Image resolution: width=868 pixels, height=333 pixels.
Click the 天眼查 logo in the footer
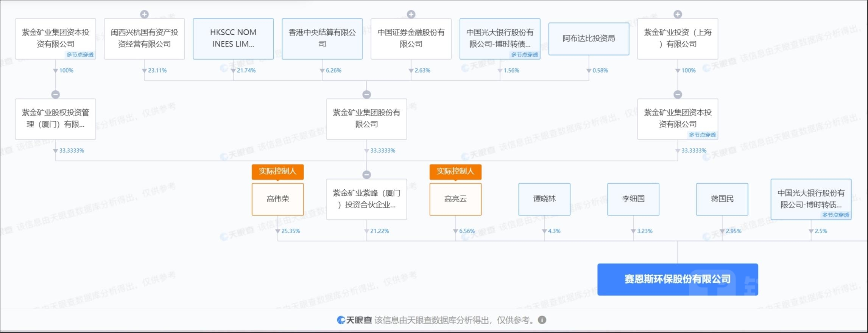[355, 320]
